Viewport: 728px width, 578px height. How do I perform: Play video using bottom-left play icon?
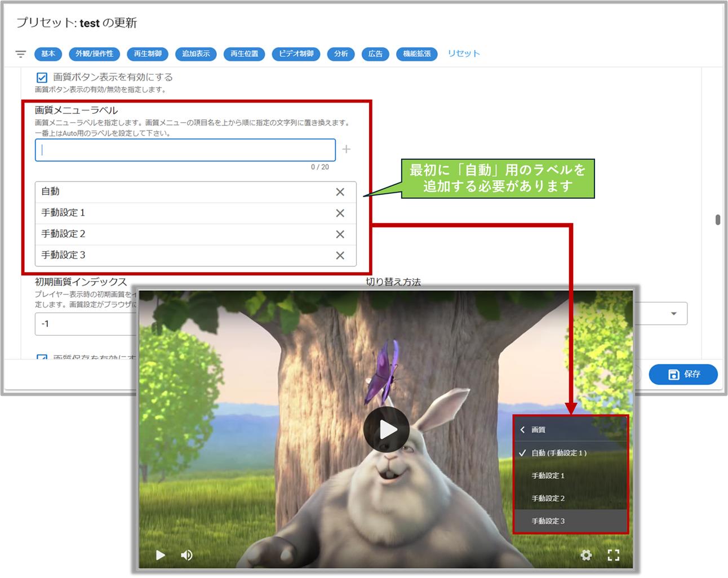pyautogui.click(x=161, y=555)
